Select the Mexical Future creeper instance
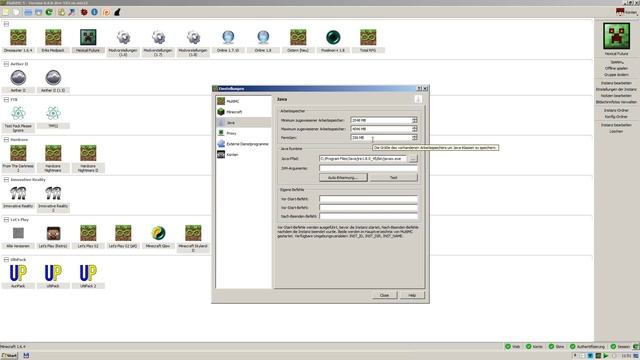This screenshot has width=640, height=360. [x=88, y=38]
